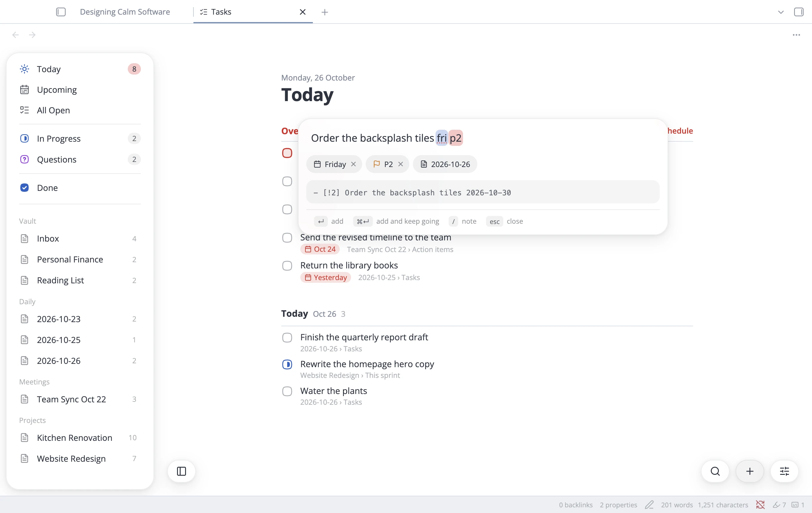Image resolution: width=812 pixels, height=513 pixels.
Task: Toggle status of Rewrite homepage hero copy
Action: pyautogui.click(x=287, y=364)
